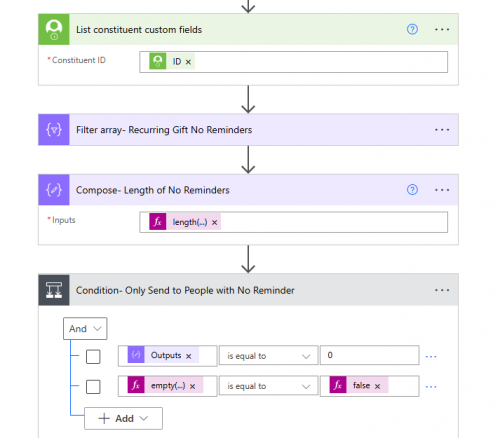Open the ellipsis menu on the Filter array action
Image resolution: width=500 pixels, height=438 pixels.
(442, 130)
